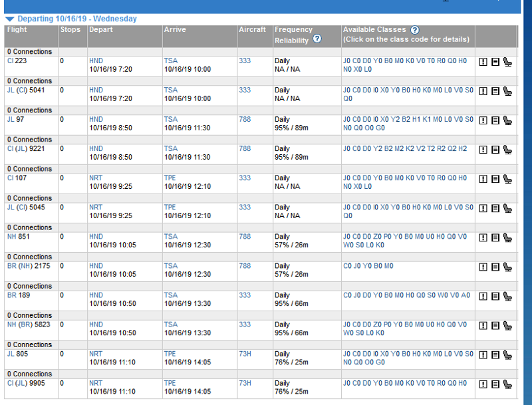Click class code A0 for flight BR 189

[x=465, y=295]
